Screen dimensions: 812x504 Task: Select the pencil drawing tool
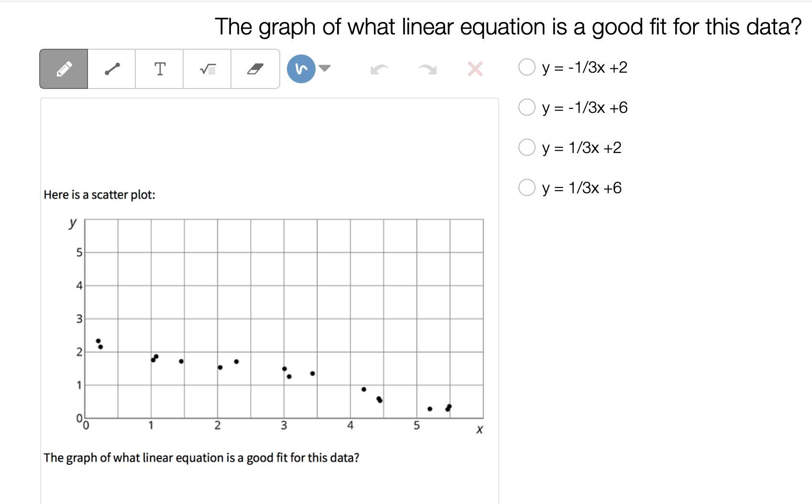point(64,69)
